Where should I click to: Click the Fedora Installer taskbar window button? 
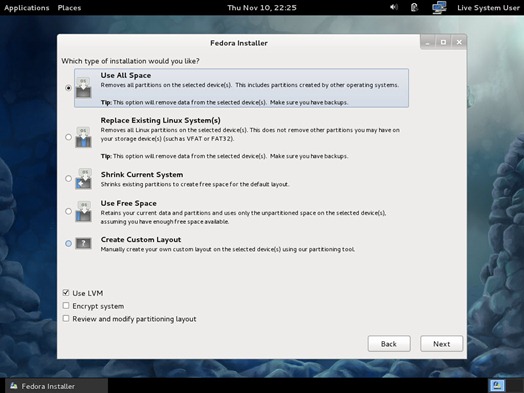coord(57,386)
